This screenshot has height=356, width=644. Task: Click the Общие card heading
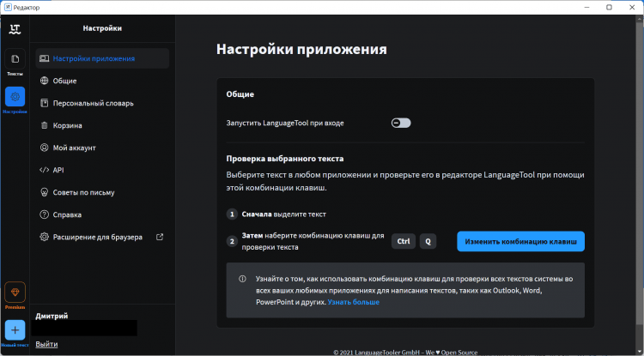[x=240, y=94]
